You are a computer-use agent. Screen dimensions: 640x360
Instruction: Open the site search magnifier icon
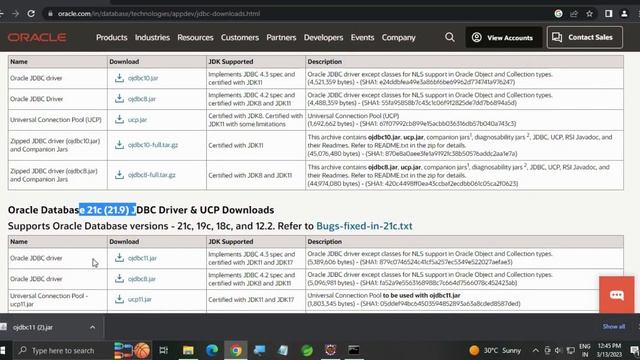point(450,38)
